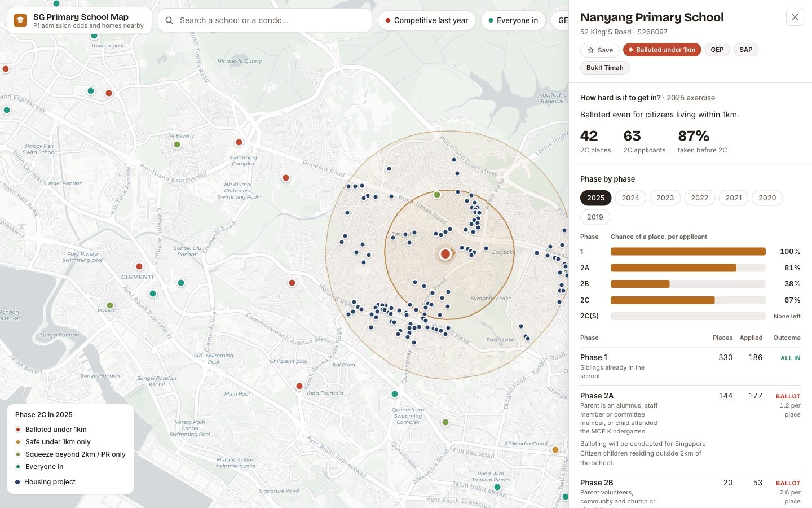Click the SAP tag
This screenshot has height=508, width=812.
click(746, 50)
